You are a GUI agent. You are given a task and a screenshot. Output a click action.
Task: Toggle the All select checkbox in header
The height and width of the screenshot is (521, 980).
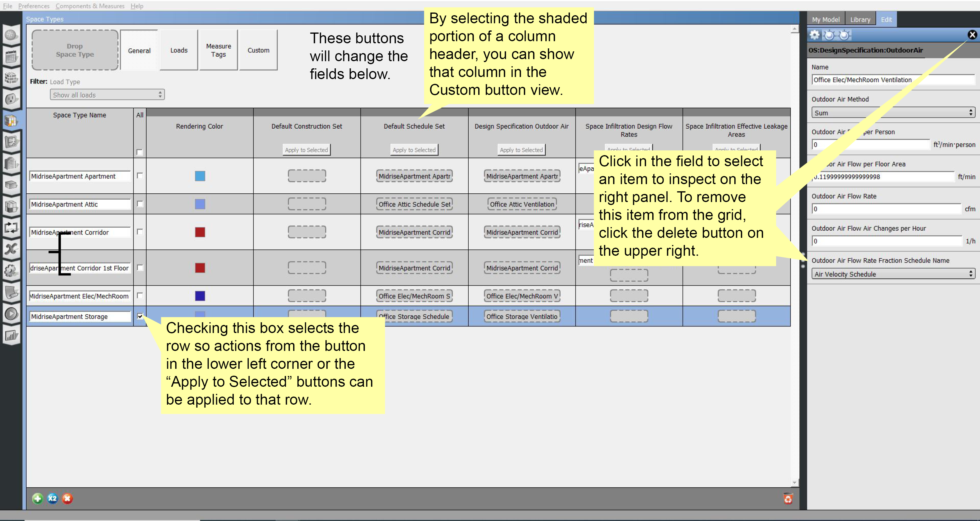[140, 152]
